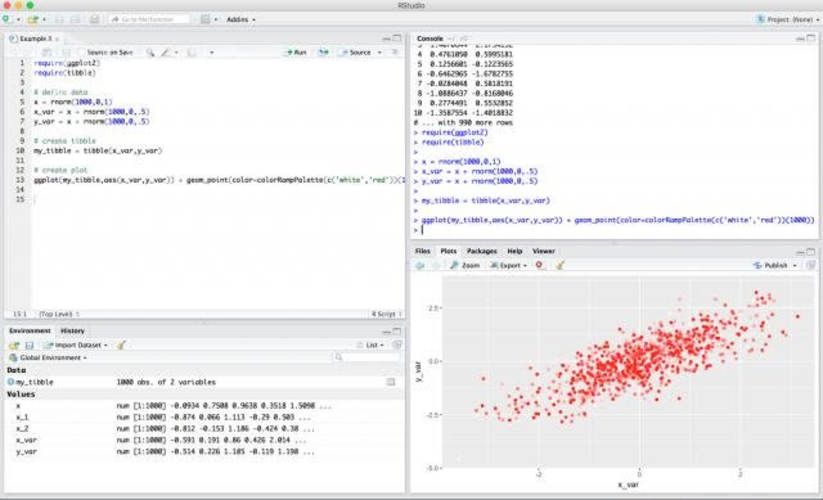Switch to the Packages tab
Screen dimensions: 823x500
[x=481, y=251]
